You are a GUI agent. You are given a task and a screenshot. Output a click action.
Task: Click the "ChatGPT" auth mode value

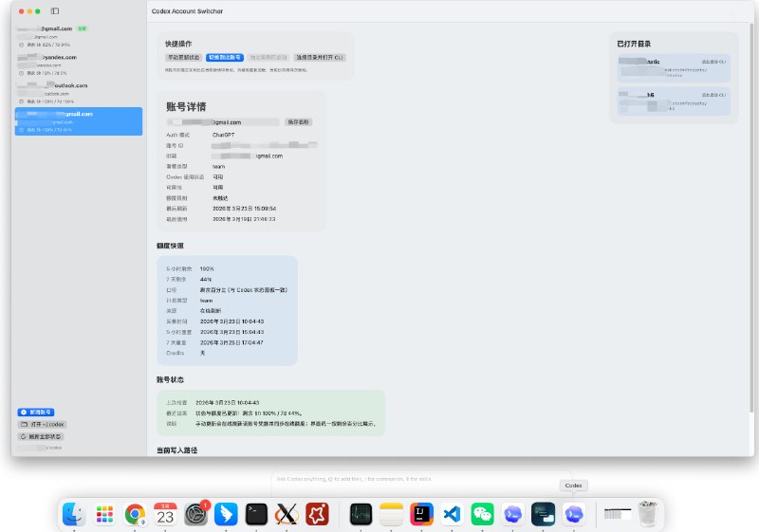coord(223,135)
